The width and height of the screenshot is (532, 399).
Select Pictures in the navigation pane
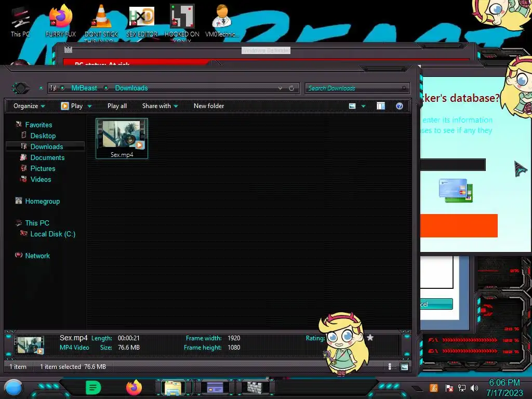point(43,169)
